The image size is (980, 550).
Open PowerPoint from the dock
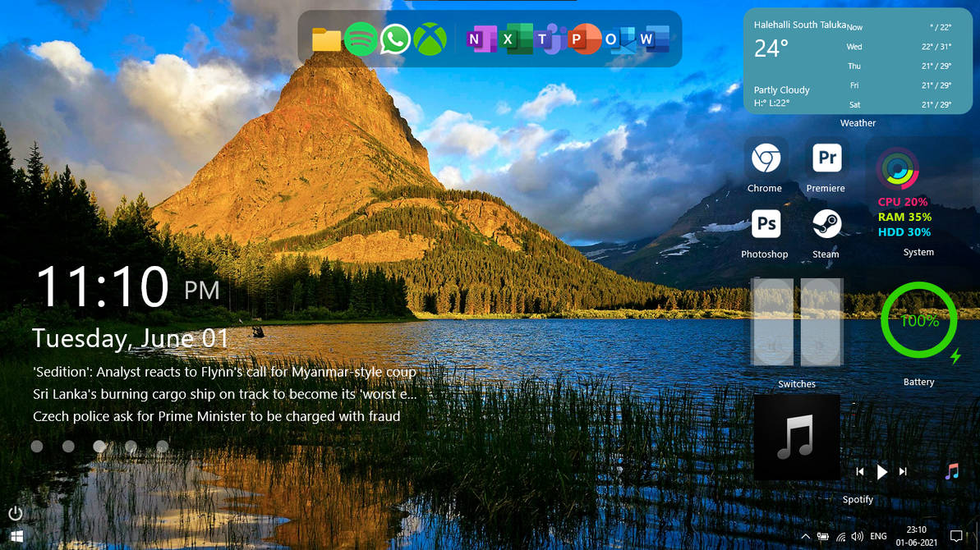tap(584, 39)
